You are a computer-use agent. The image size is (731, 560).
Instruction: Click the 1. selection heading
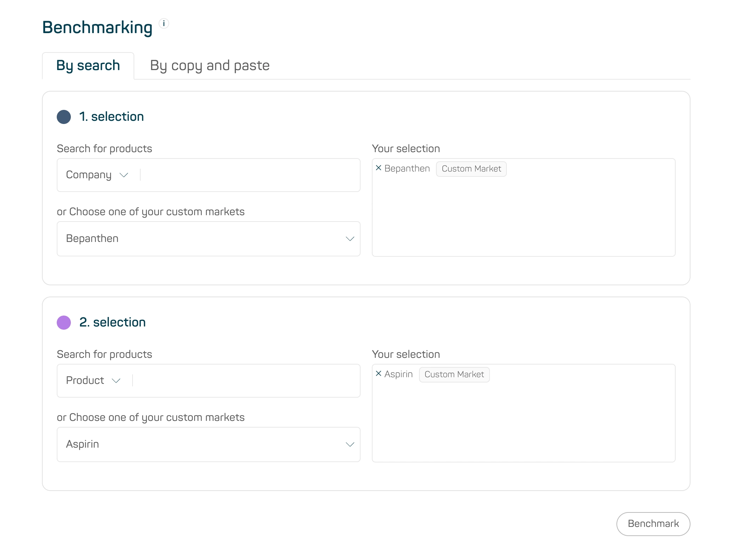tap(111, 117)
